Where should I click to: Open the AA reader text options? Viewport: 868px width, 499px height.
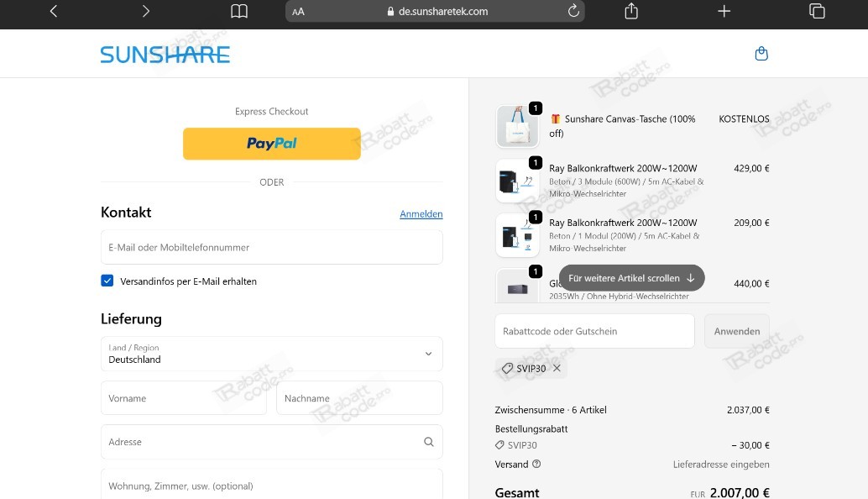pos(298,12)
